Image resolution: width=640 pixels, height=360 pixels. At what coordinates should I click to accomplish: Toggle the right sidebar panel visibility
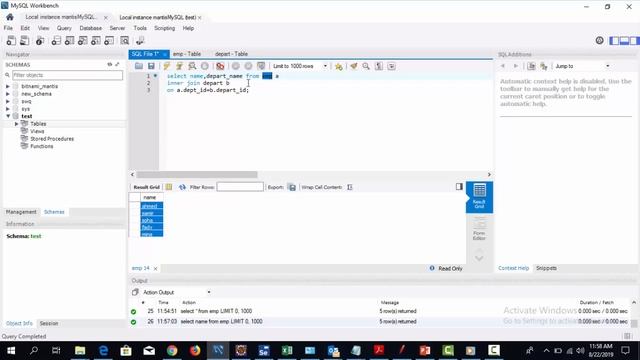(634, 40)
